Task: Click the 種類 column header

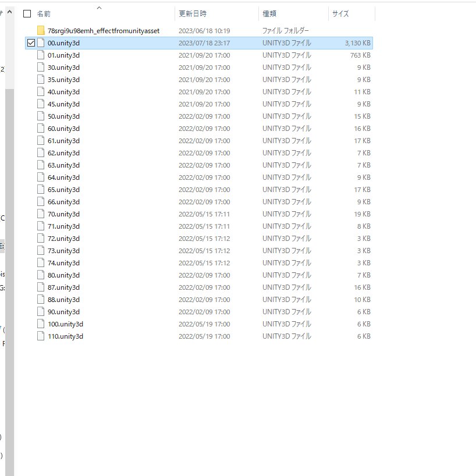Action: pyautogui.click(x=269, y=13)
